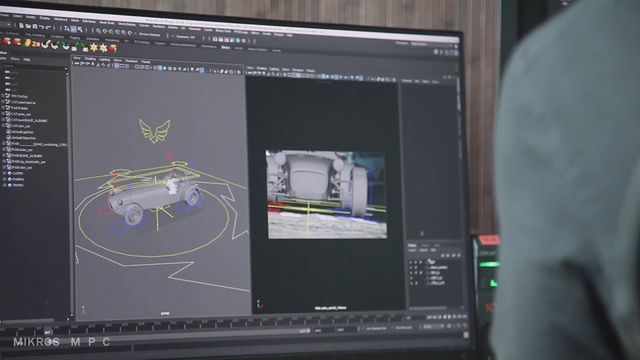
Task: Open the Select menu in main menu bar
Action: [x=17, y=16]
